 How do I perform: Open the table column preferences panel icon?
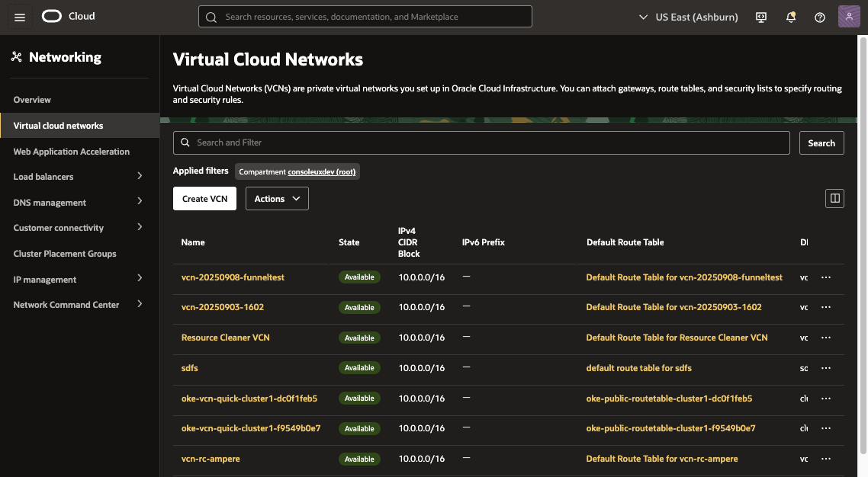tap(834, 197)
